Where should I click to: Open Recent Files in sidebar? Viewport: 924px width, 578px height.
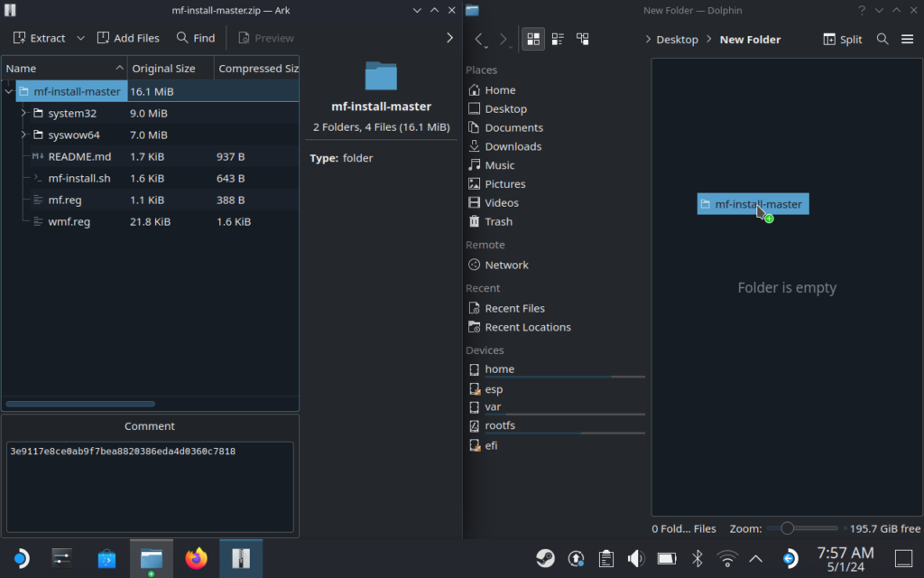tap(514, 308)
